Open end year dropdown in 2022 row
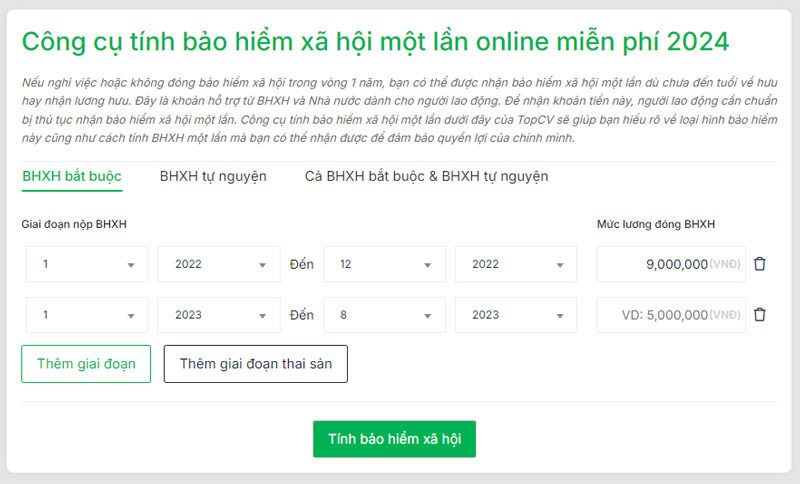This screenshot has height=484, width=800. 516,264
